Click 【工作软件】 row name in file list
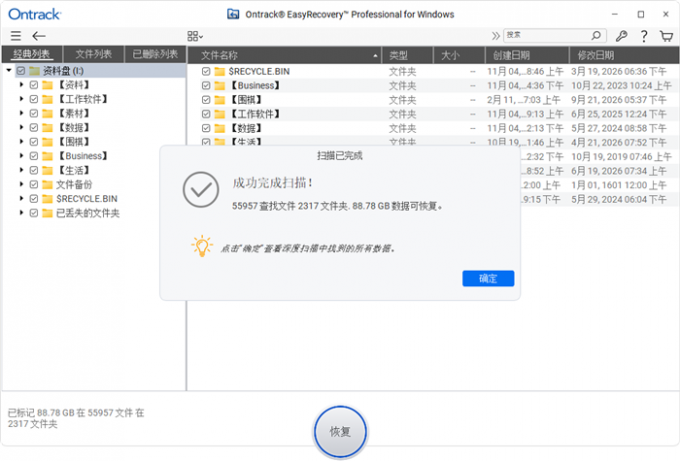The image size is (680, 461). [255, 114]
